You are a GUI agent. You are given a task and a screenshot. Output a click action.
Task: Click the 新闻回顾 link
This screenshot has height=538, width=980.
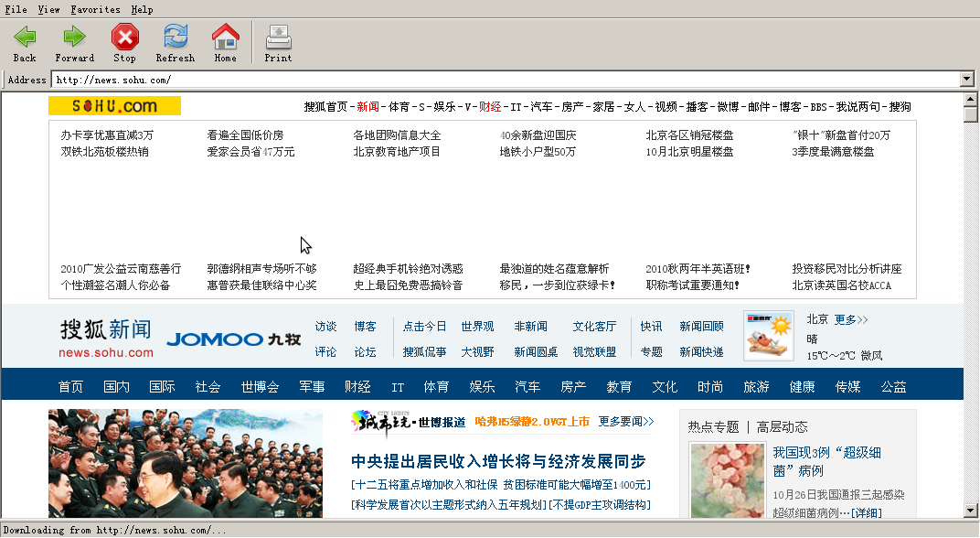701,327
